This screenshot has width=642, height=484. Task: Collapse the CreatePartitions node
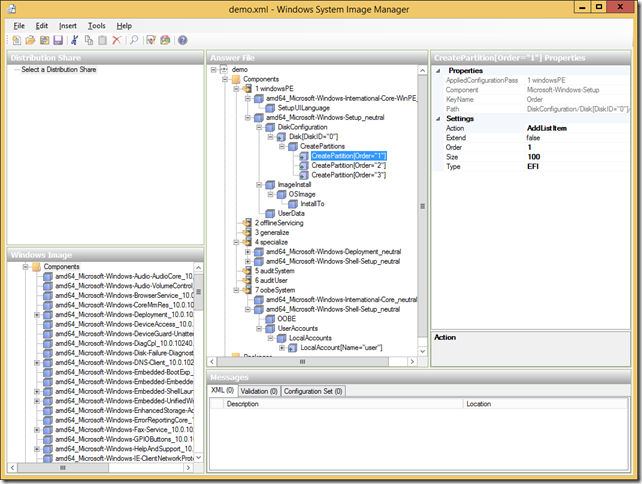(x=282, y=146)
